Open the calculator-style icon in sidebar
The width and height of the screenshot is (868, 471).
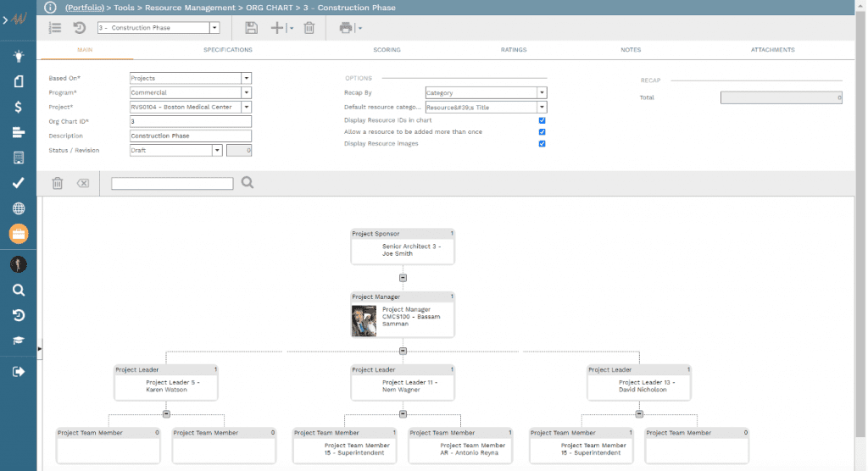click(19, 158)
